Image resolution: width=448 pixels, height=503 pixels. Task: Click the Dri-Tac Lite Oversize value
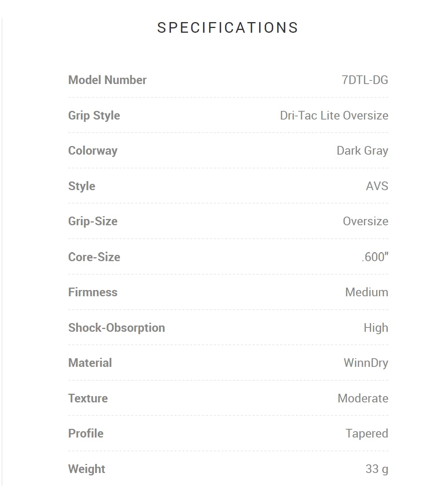coord(334,116)
